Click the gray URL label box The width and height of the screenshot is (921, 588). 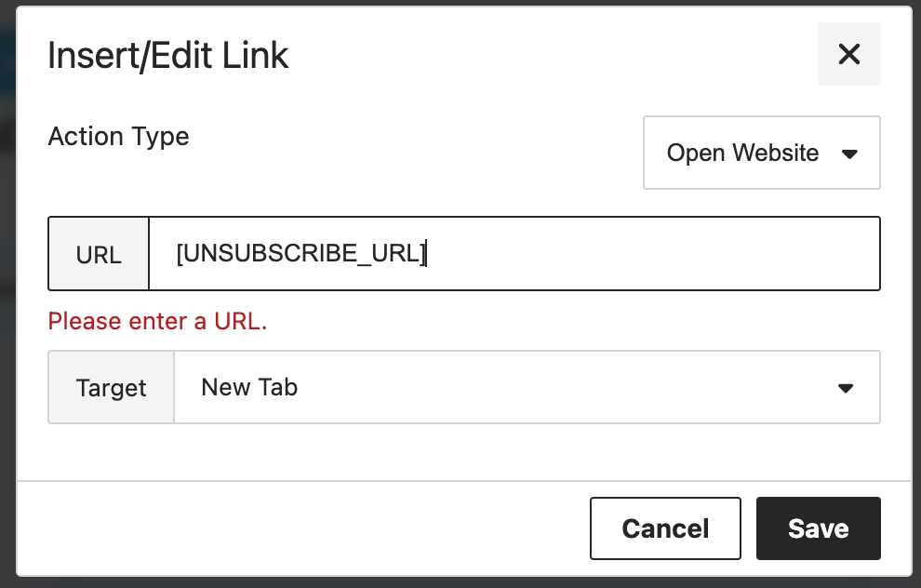(99, 254)
